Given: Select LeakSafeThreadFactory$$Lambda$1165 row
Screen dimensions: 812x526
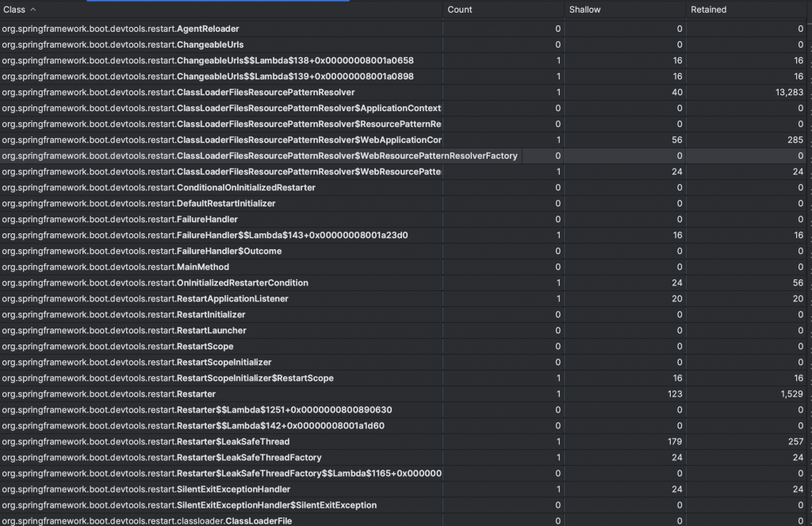Looking at the screenshot, I should tap(404, 474).
